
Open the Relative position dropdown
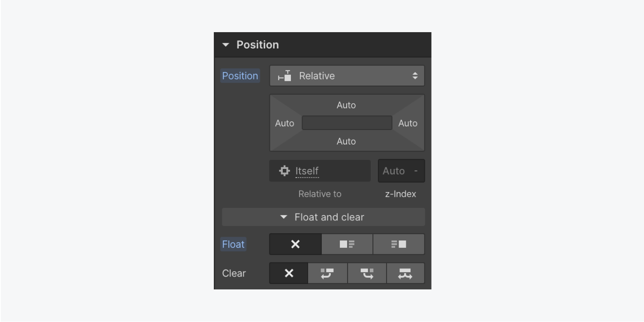pos(347,76)
